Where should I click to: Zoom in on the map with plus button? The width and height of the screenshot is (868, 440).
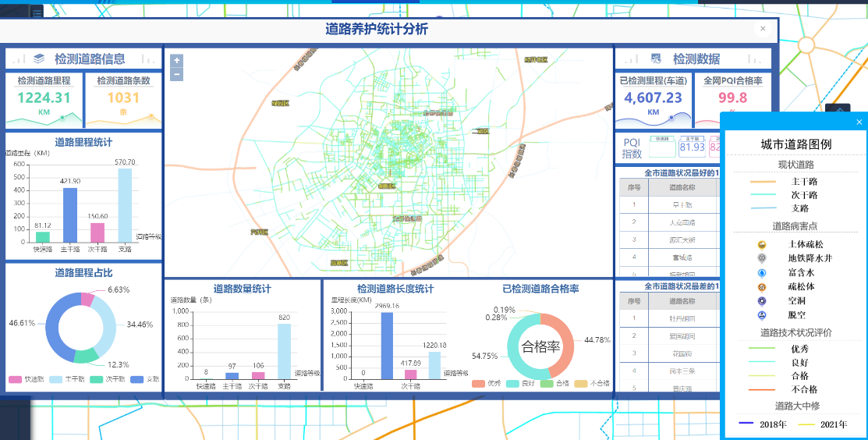pyautogui.click(x=176, y=61)
